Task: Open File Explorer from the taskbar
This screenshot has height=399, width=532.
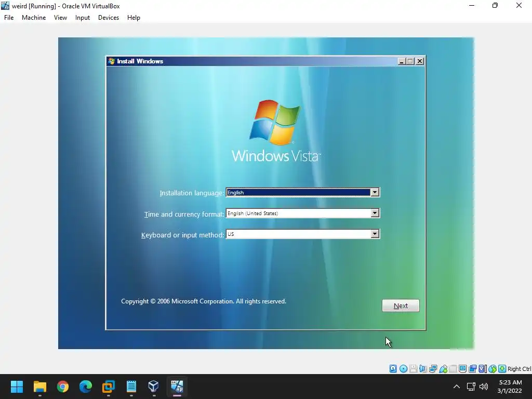Action: (39, 387)
